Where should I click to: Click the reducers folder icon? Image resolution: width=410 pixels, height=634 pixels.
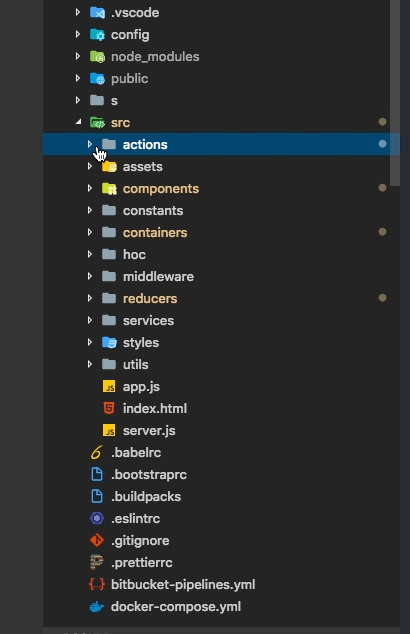coord(109,298)
